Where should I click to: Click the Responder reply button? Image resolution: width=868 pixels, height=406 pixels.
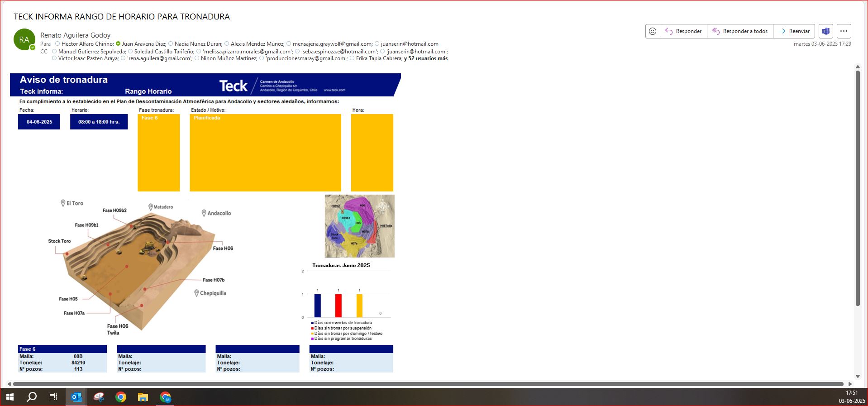pos(683,31)
